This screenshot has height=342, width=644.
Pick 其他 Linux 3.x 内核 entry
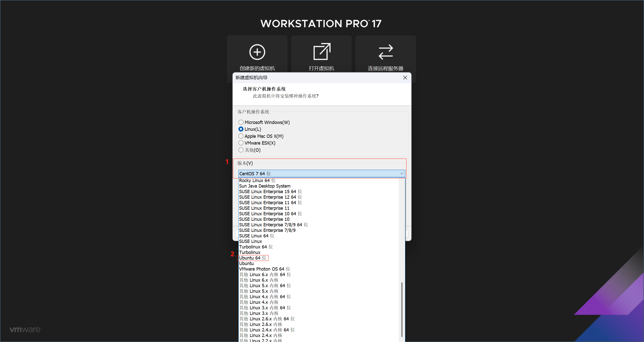(318, 313)
